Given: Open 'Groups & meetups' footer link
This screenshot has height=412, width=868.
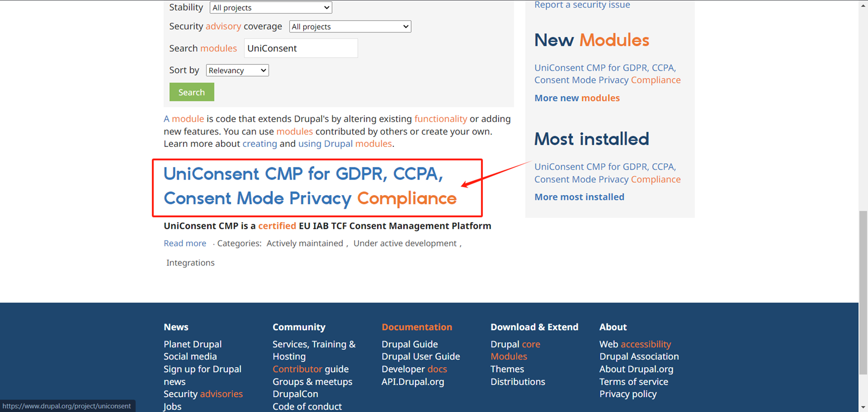Looking at the screenshot, I should click(x=312, y=382).
